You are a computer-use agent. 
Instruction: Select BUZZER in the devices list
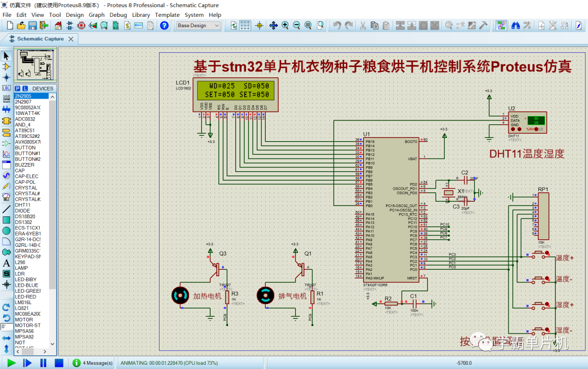click(x=24, y=165)
